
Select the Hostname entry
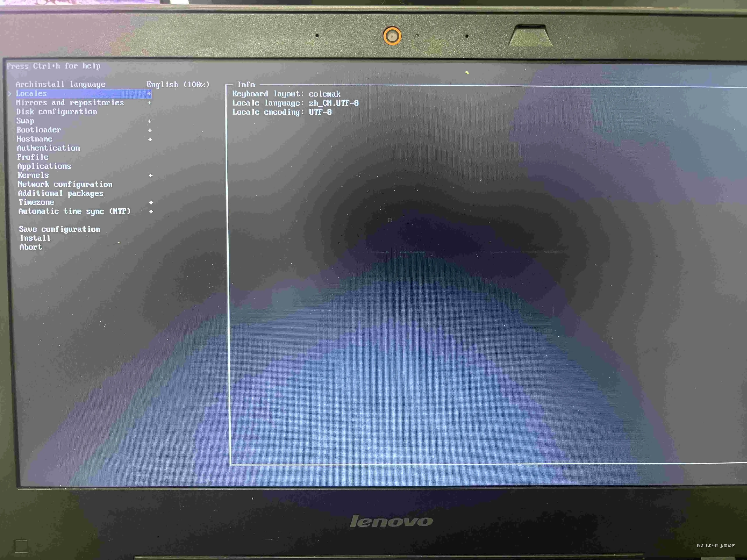point(34,139)
